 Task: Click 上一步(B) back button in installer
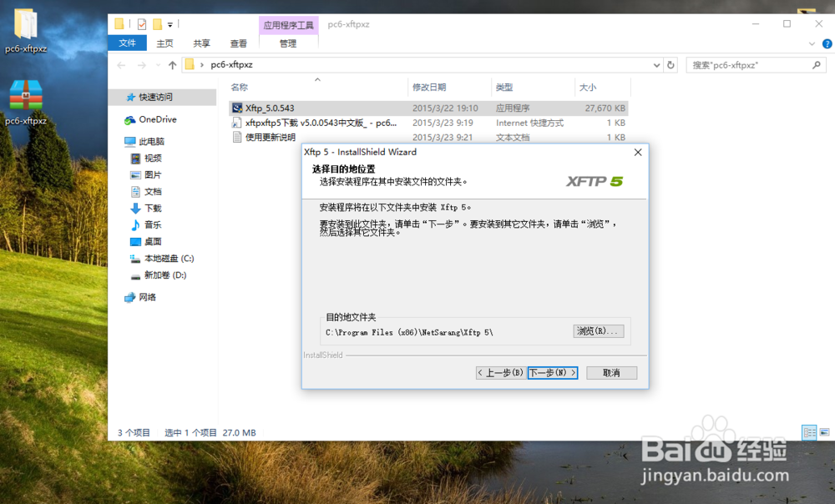[500, 373]
